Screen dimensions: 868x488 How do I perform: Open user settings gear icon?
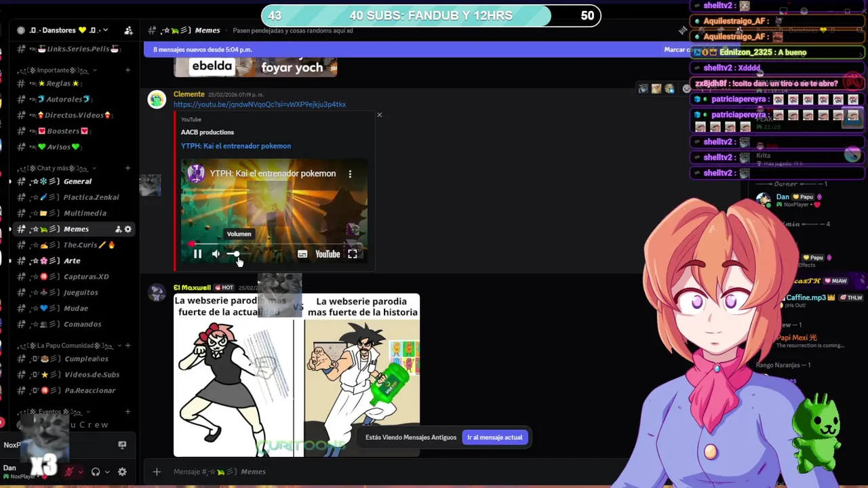tap(122, 472)
